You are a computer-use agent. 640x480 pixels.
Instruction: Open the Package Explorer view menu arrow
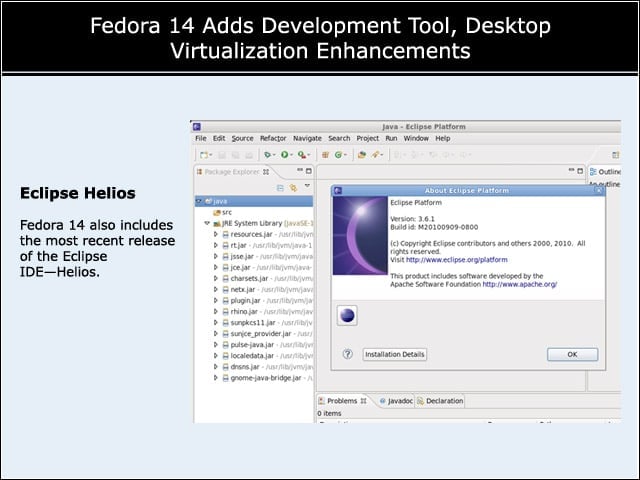[307, 187]
